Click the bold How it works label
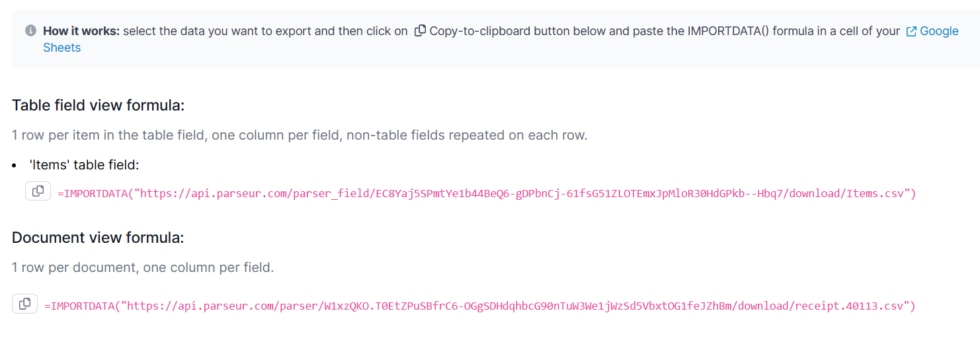Viewport: 980px width, 352px height. pos(81,31)
